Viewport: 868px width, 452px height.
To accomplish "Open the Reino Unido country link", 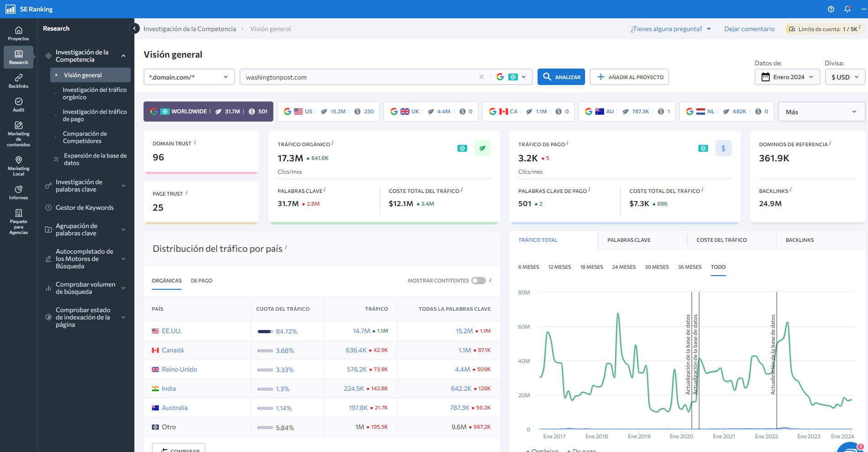I will pyautogui.click(x=179, y=369).
